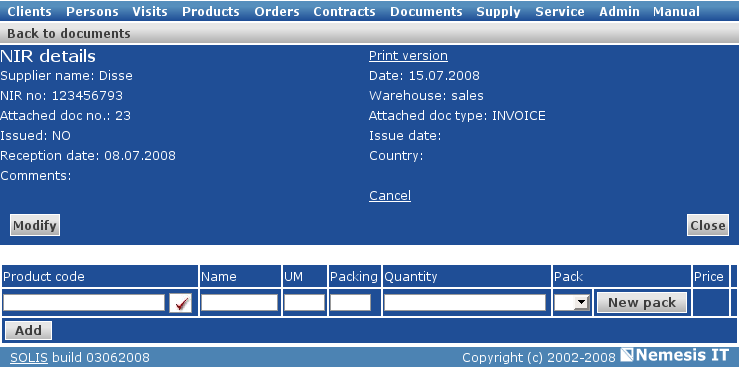Open the Orders menu
Image resolution: width=740 pixels, height=367 pixels.
277,12
